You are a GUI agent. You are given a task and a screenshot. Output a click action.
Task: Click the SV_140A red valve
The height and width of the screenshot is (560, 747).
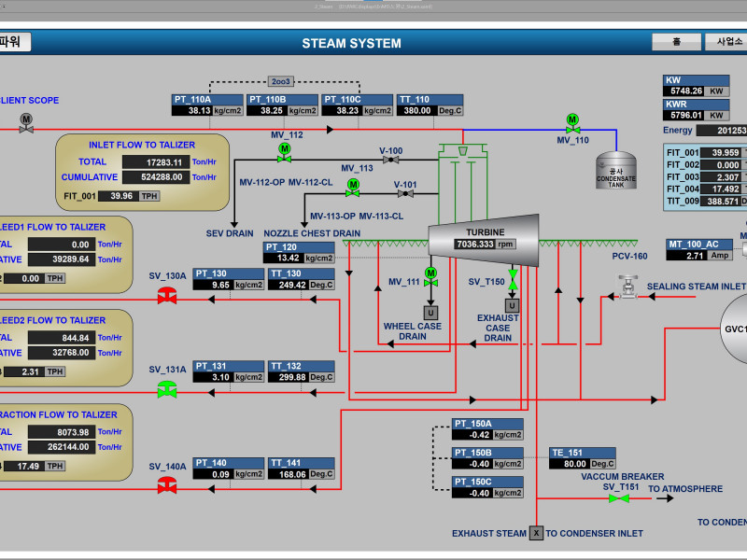click(x=167, y=485)
